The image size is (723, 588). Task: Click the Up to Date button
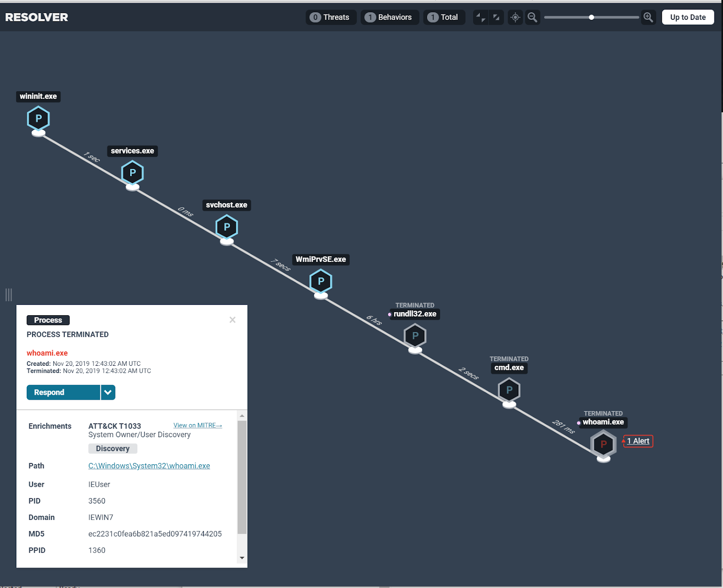688,17
